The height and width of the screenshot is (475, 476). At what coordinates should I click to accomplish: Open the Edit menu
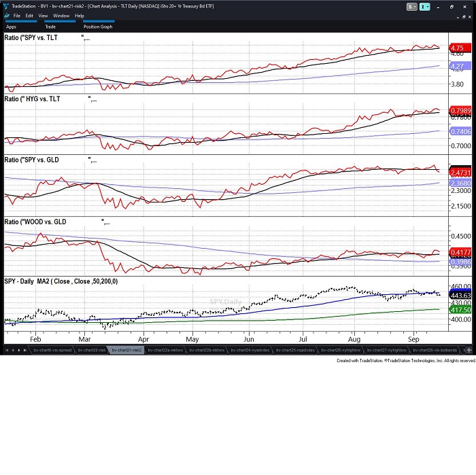pos(29,16)
